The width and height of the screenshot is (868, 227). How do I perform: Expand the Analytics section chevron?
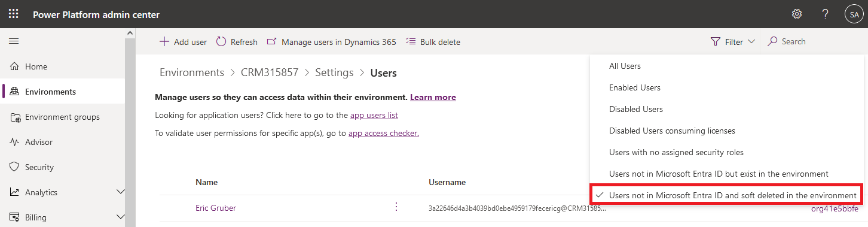(120, 192)
